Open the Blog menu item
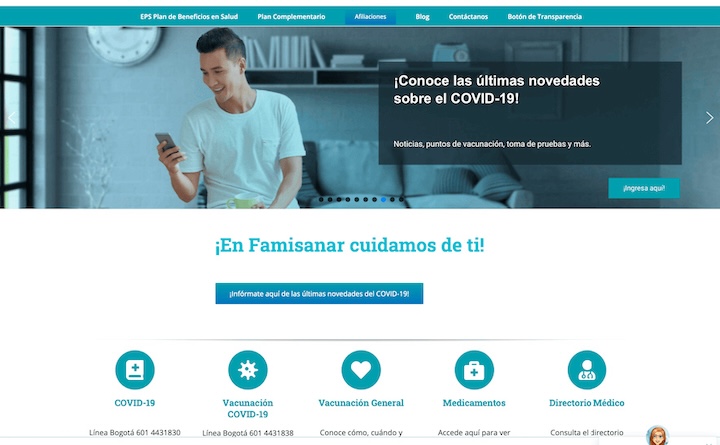 coord(422,17)
